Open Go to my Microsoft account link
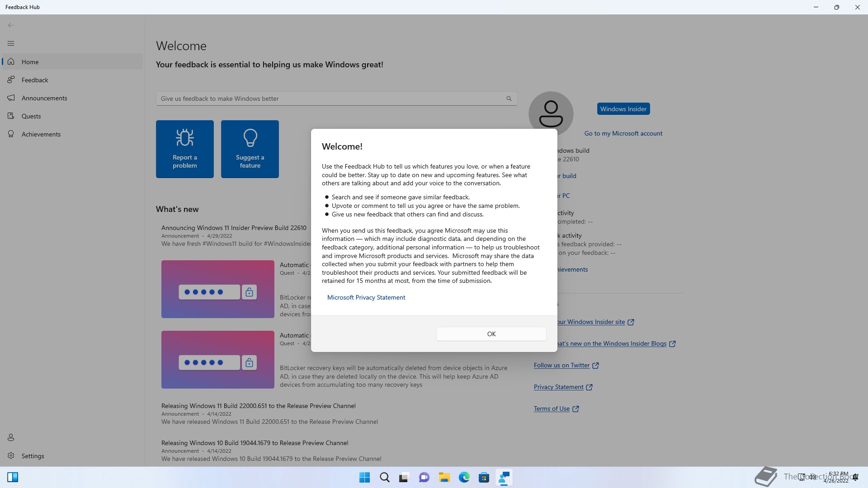868x488 pixels. (x=623, y=133)
